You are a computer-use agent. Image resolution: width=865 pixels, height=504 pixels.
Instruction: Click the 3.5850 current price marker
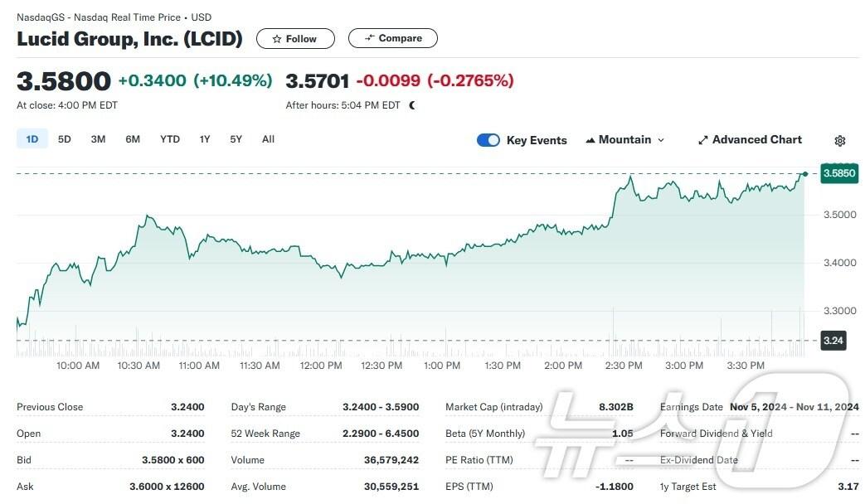pos(838,173)
